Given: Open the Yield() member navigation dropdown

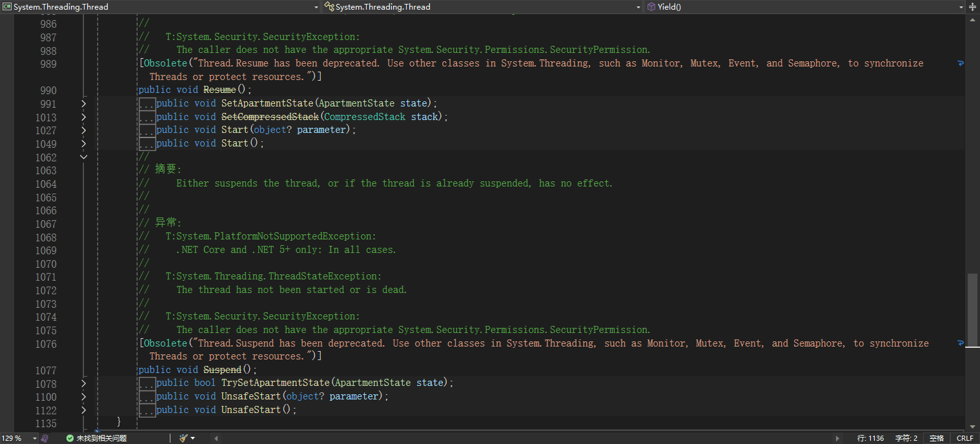Looking at the screenshot, I should click(x=807, y=6).
